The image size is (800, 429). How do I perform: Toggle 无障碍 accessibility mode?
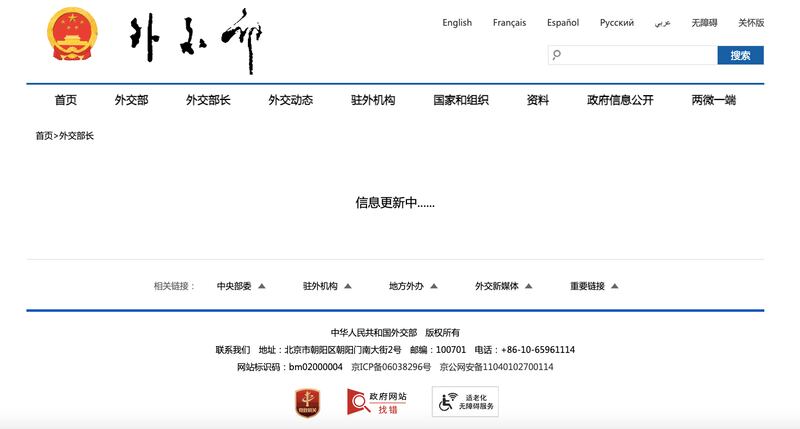pyautogui.click(x=705, y=23)
